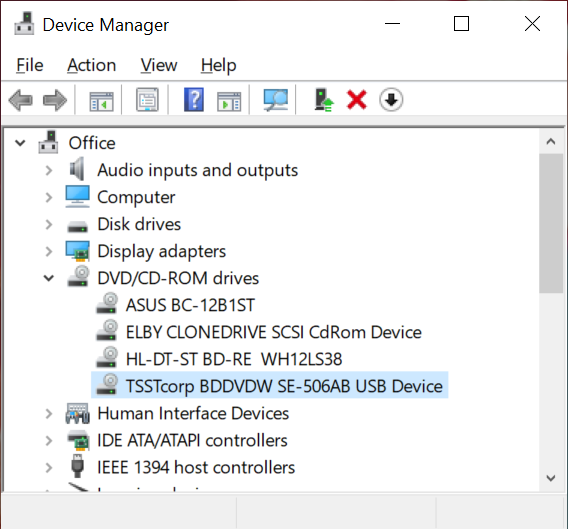The width and height of the screenshot is (568, 529).
Task: Select HL-DT-ST BD-RE WH12LS38 device
Action: 234,359
